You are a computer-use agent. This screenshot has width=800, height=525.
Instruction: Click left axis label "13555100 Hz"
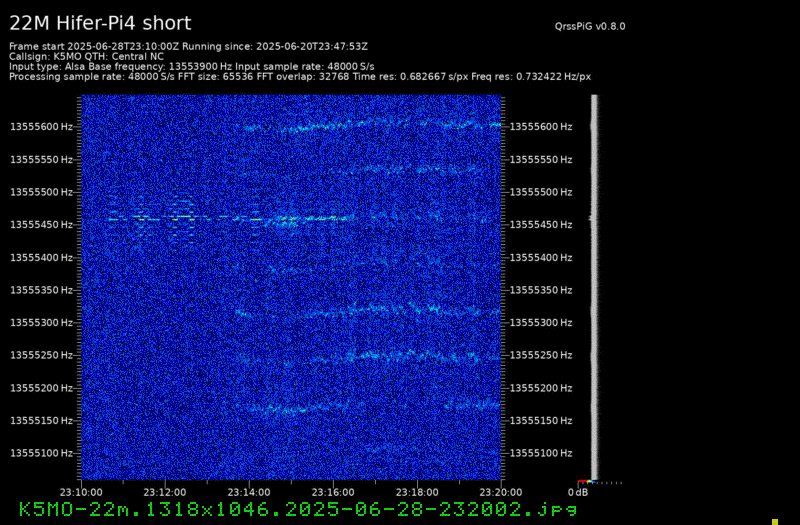[42, 454]
